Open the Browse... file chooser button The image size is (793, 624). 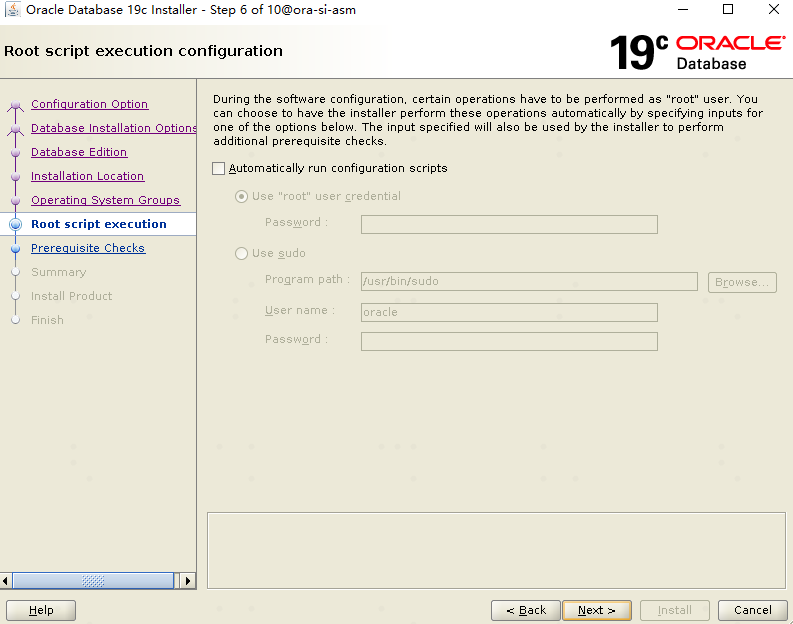pos(742,282)
